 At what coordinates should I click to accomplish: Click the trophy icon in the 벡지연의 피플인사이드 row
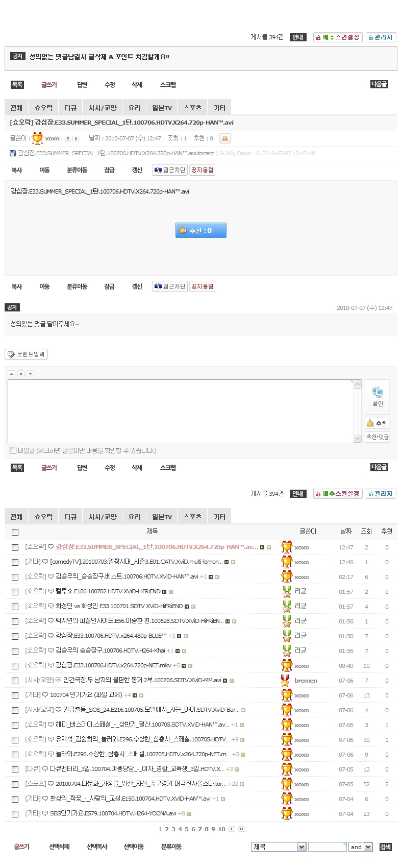[287, 621]
